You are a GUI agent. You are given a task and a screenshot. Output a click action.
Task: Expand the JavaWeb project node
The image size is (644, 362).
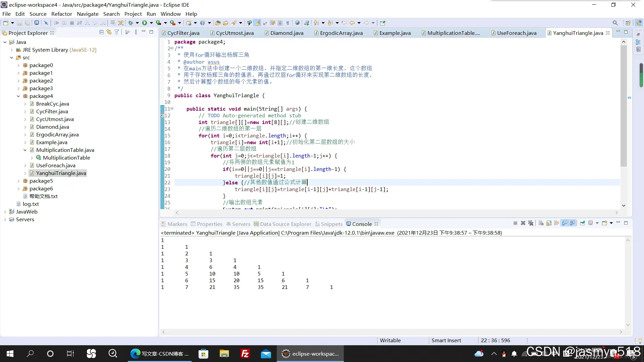[x=5, y=212]
